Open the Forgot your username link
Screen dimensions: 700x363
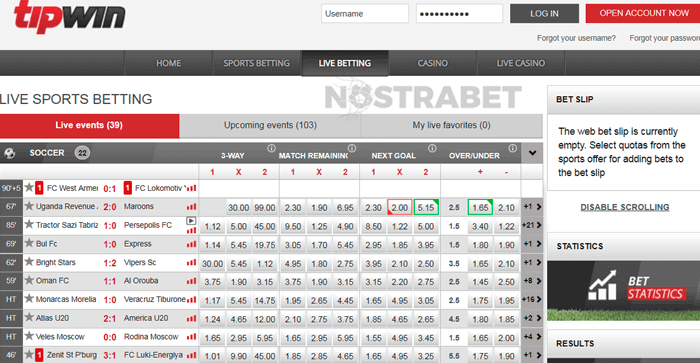coord(576,38)
